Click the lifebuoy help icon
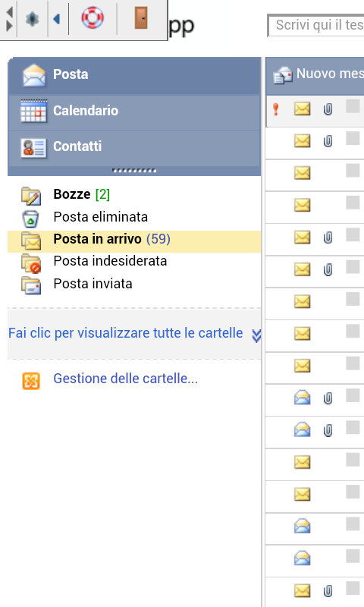364x607 pixels. coord(93,17)
